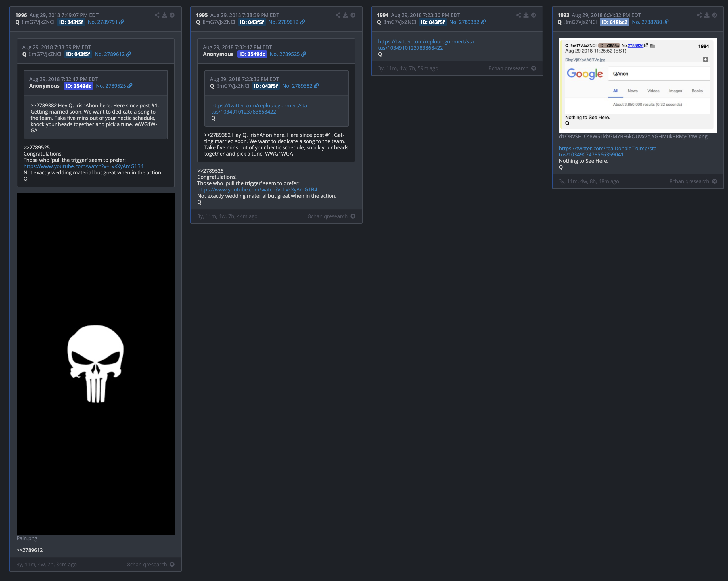Screen dimensions: 728x581
Task: Click 'Nothing to See Here.' text in post 1993 body
Action: pos(583,161)
